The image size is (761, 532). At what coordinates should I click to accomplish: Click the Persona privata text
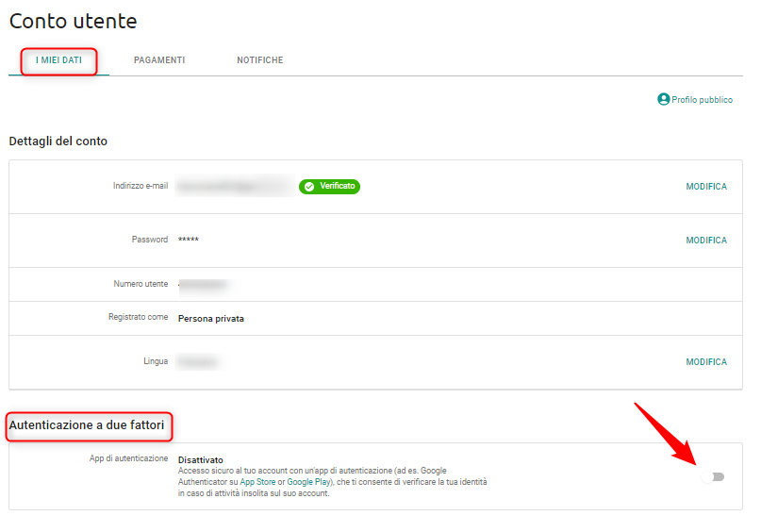(211, 319)
